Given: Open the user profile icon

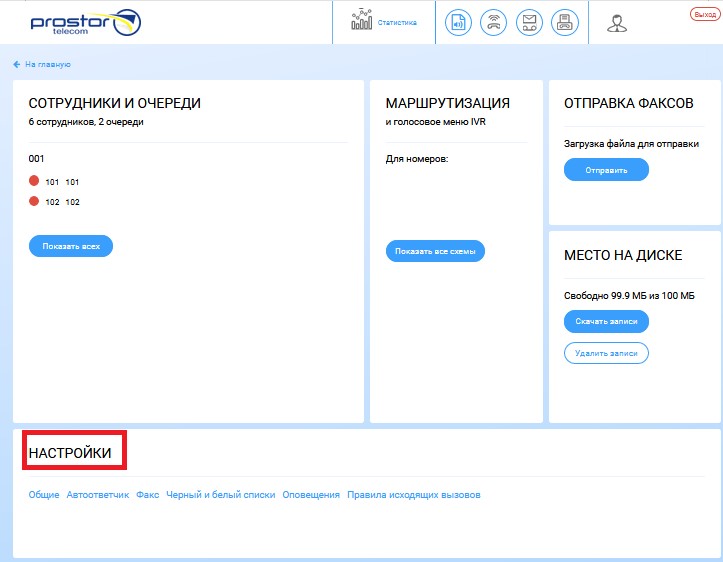Looking at the screenshot, I should pyautogui.click(x=616, y=22).
